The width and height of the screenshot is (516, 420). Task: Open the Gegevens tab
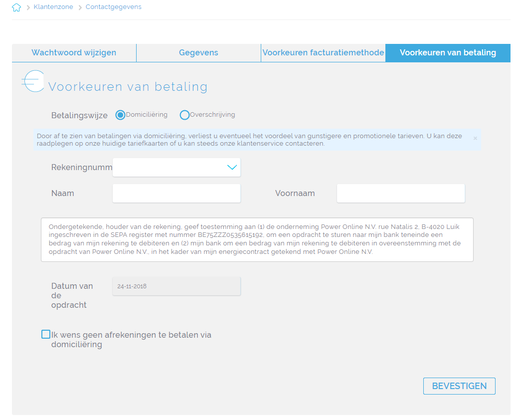coord(198,52)
